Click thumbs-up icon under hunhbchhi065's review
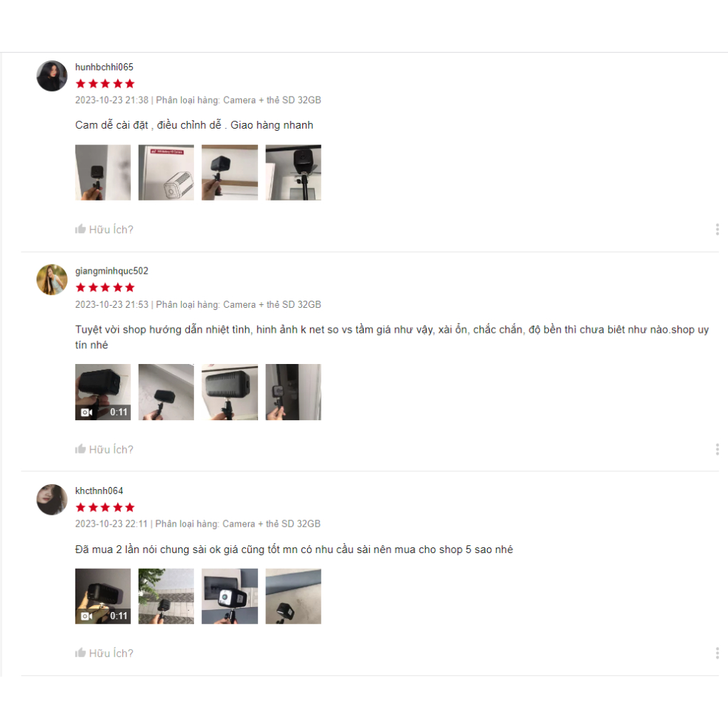Image resolution: width=728 pixels, height=728 pixels. coord(80,229)
